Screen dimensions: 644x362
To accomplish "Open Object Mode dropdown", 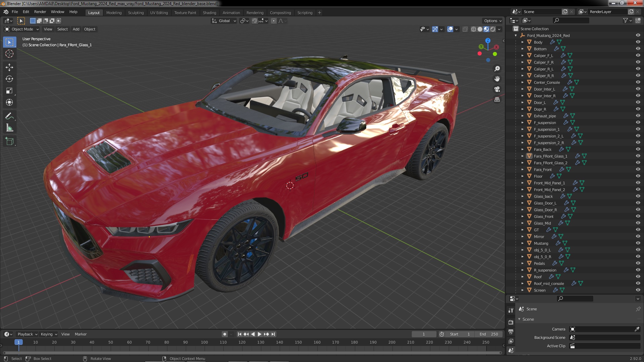I will pos(22,29).
